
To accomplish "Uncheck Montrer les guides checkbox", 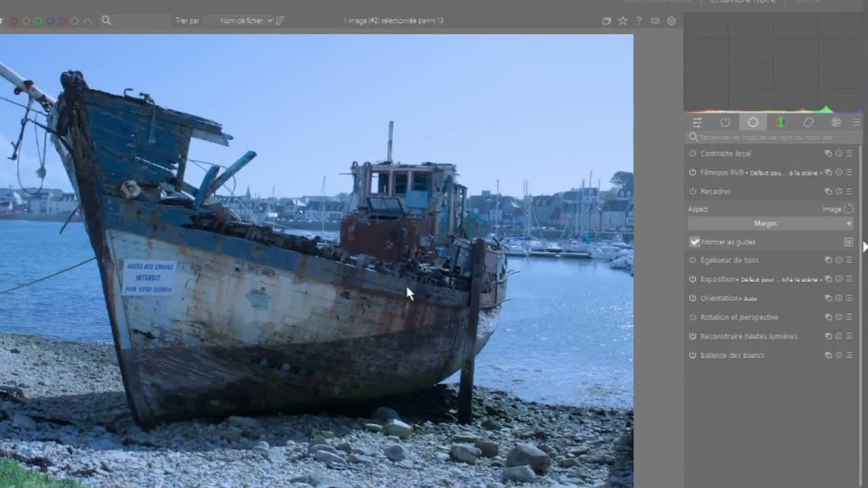I will click(694, 242).
